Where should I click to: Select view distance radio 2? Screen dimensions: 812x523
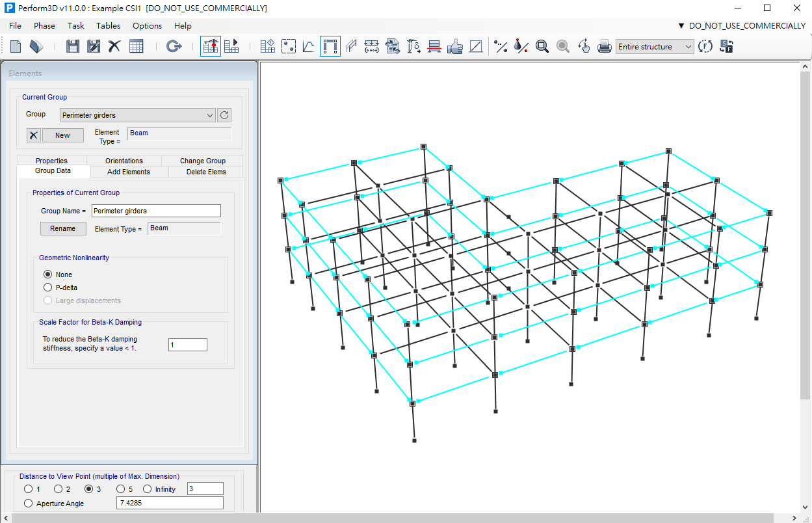(58, 489)
